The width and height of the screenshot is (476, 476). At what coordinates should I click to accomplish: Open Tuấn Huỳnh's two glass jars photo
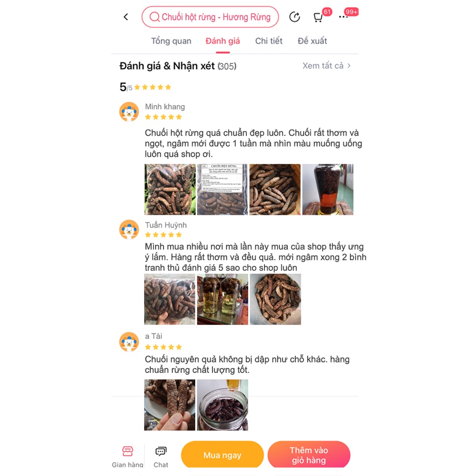[x=223, y=299]
